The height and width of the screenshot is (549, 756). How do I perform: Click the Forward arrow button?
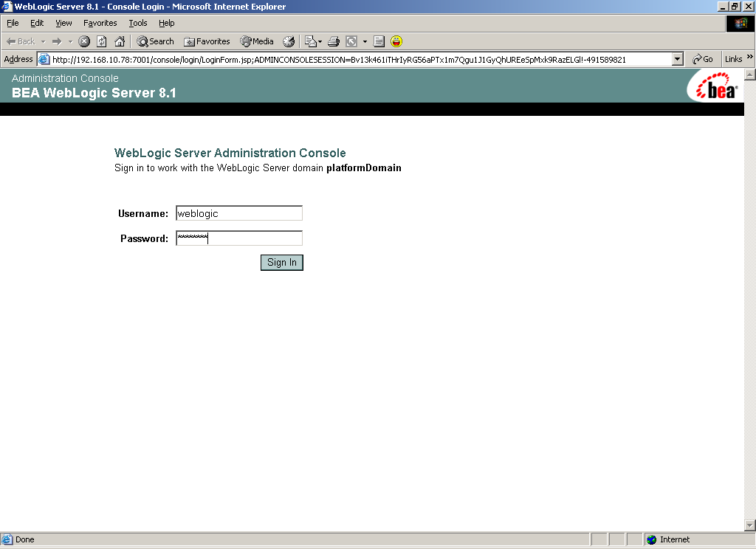point(57,41)
